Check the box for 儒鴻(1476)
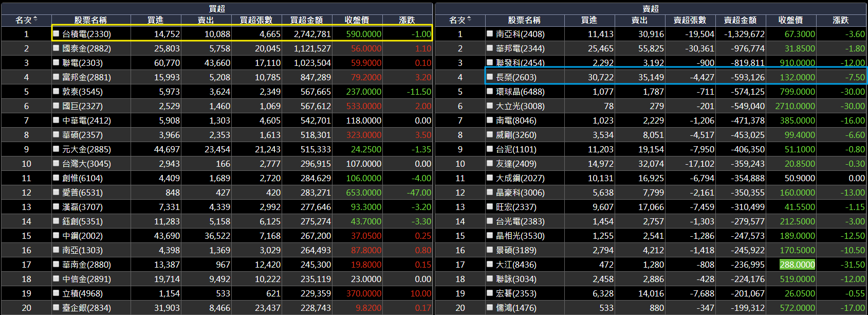Image resolution: width=868 pixels, height=315 pixels. (x=490, y=307)
